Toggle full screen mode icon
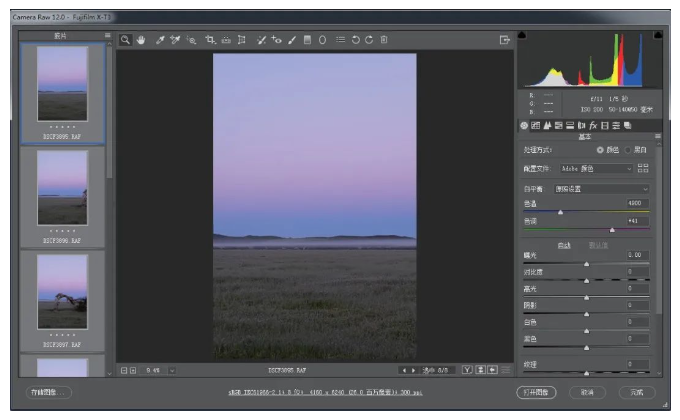The height and width of the screenshot is (420, 680). pos(504,40)
